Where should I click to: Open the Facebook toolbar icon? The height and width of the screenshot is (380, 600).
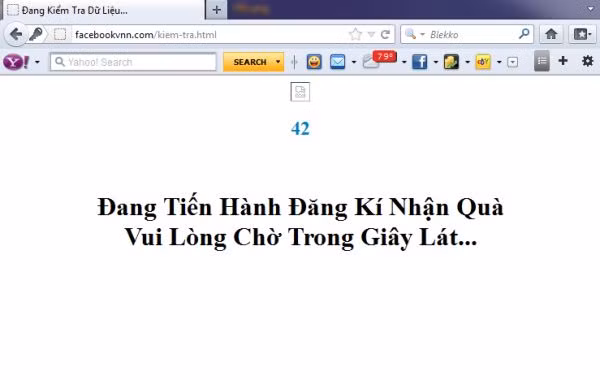(x=420, y=62)
